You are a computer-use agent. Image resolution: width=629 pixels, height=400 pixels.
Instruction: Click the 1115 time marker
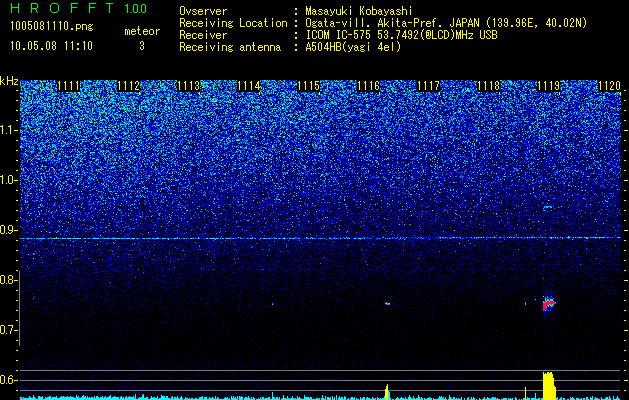308,86
